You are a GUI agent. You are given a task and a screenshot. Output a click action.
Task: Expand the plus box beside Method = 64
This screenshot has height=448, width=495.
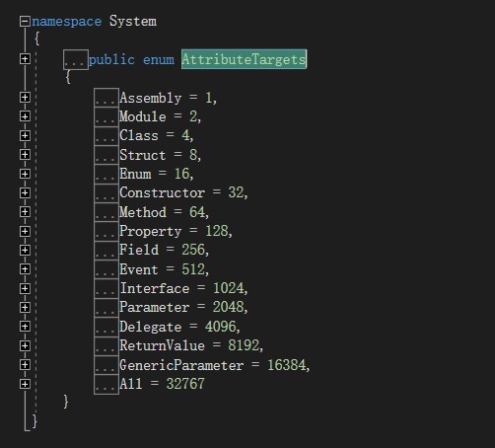pos(25,212)
